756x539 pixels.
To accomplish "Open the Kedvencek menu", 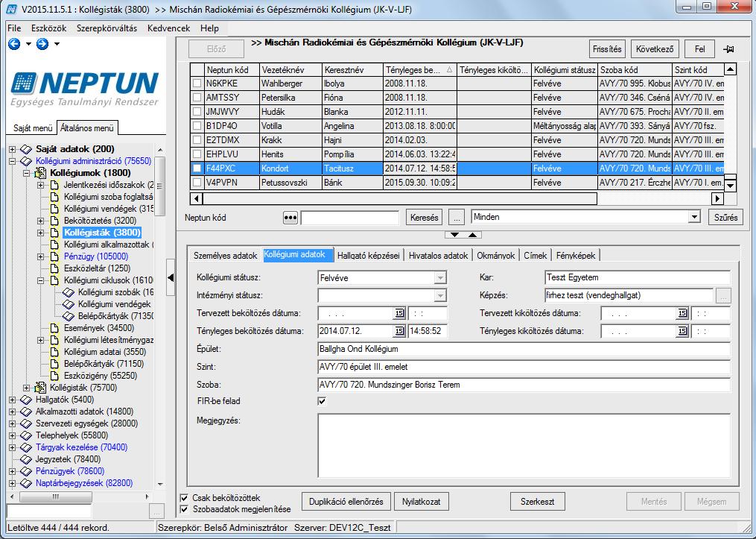I will [x=169, y=28].
